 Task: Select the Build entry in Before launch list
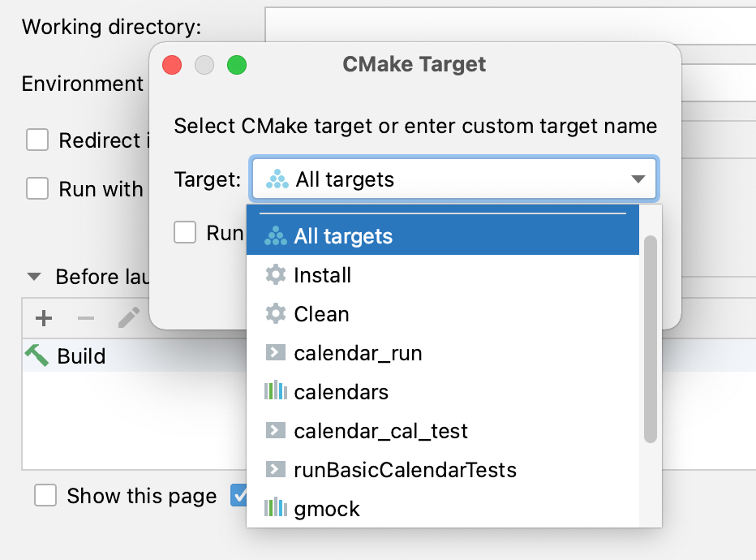tap(81, 355)
